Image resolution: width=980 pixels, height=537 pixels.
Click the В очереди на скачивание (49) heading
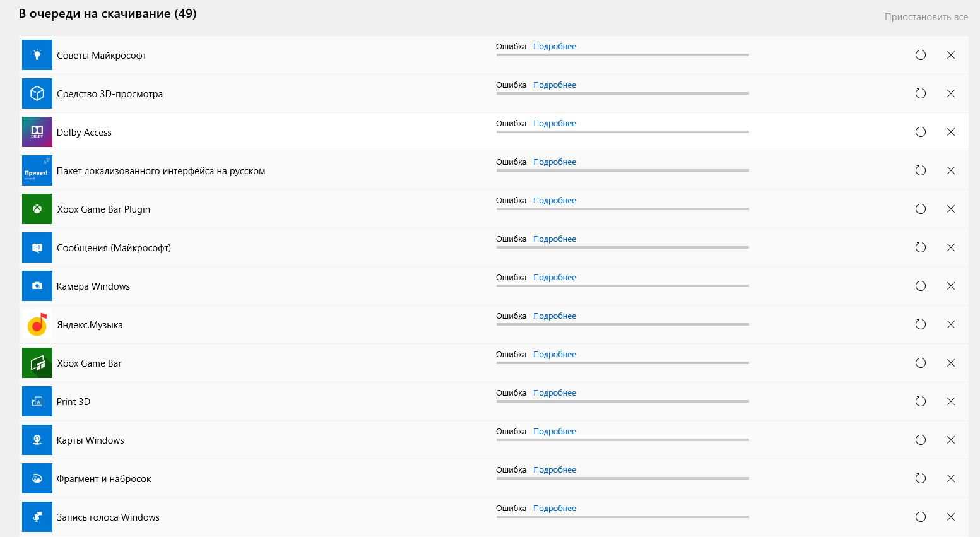pyautogui.click(x=107, y=13)
